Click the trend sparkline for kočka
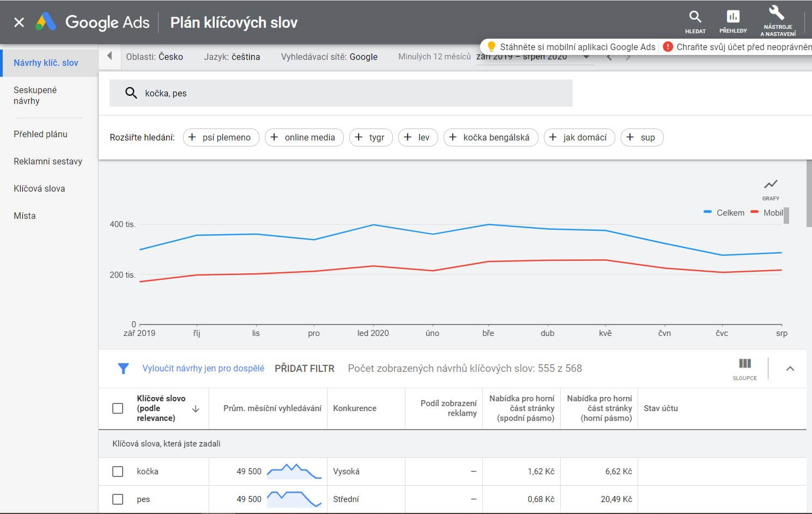812x514 pixels. click(x=294, y=471)
